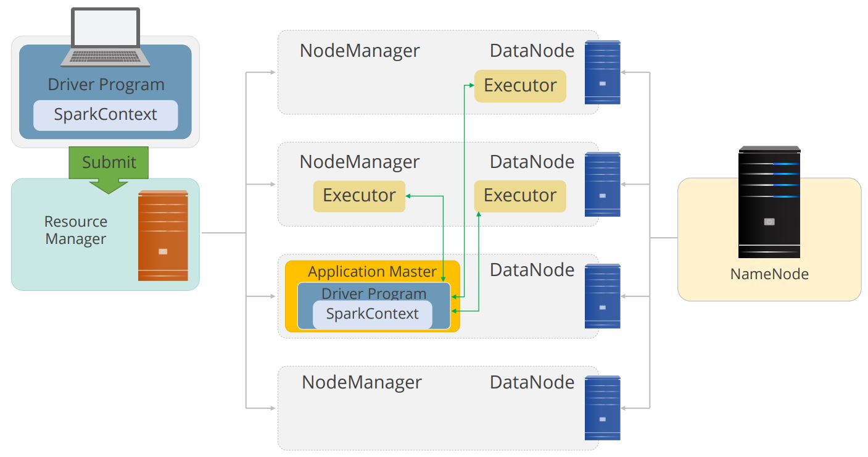Click the orange Resource Manager server icon
Screen dimensions: 868x457
click(163, 235)
